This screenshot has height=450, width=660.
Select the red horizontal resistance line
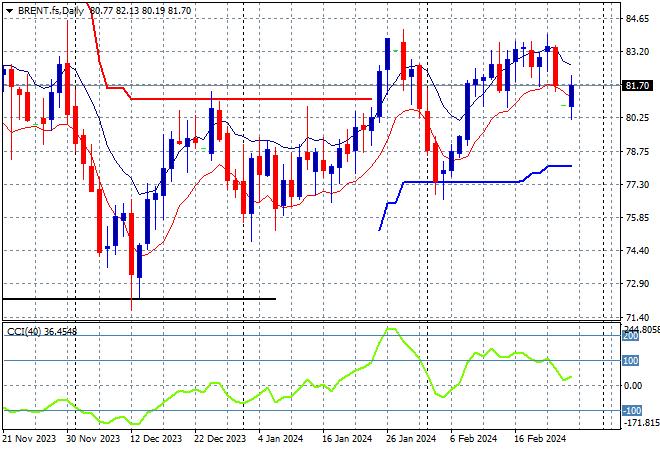click(252, 99)
